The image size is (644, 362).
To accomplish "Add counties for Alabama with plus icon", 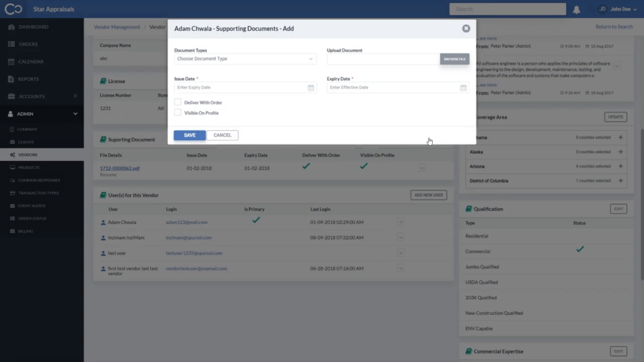I will pos(621,138).
